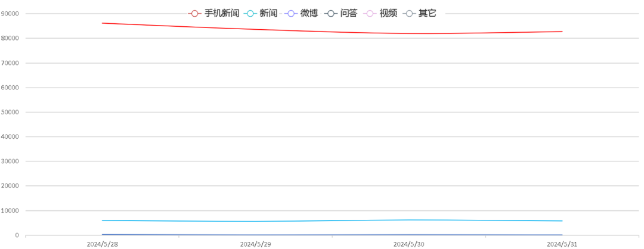Toggle the 手机新闻 series via its label

[221, 13]
